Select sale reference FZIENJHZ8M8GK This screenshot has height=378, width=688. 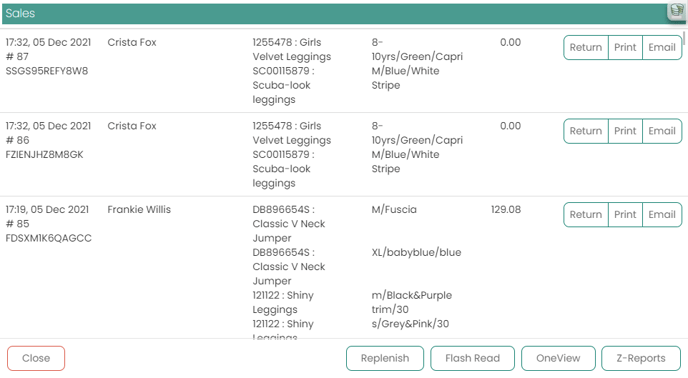[44, 155]
